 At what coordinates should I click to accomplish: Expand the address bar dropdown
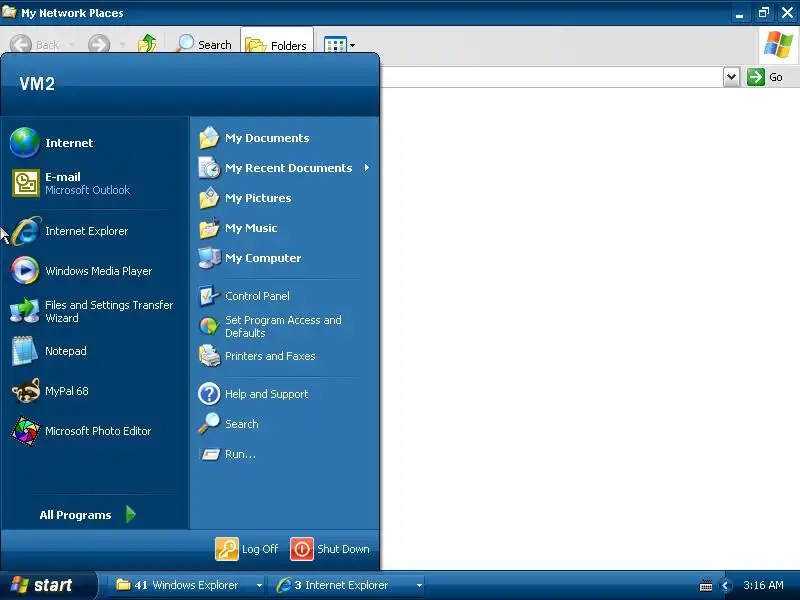pyautogui.click(x=731, y=77)
